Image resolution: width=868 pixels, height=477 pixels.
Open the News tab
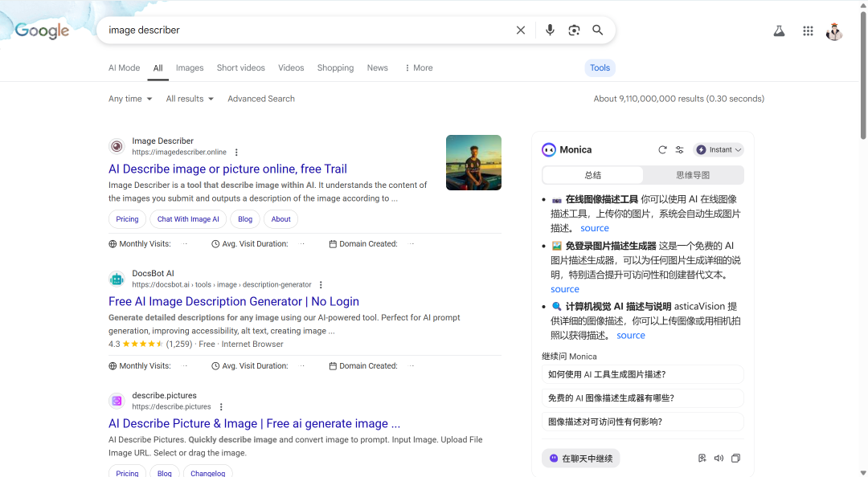[378, 67]
